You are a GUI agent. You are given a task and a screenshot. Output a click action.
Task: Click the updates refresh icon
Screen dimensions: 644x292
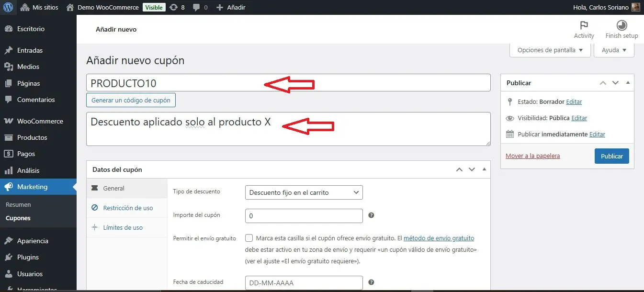point(174,7)
